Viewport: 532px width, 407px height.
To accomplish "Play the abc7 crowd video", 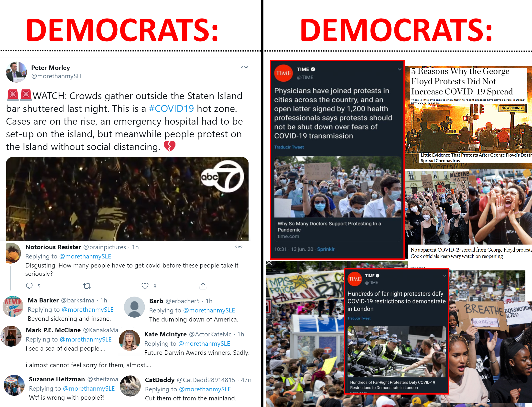I will [127, 199].
